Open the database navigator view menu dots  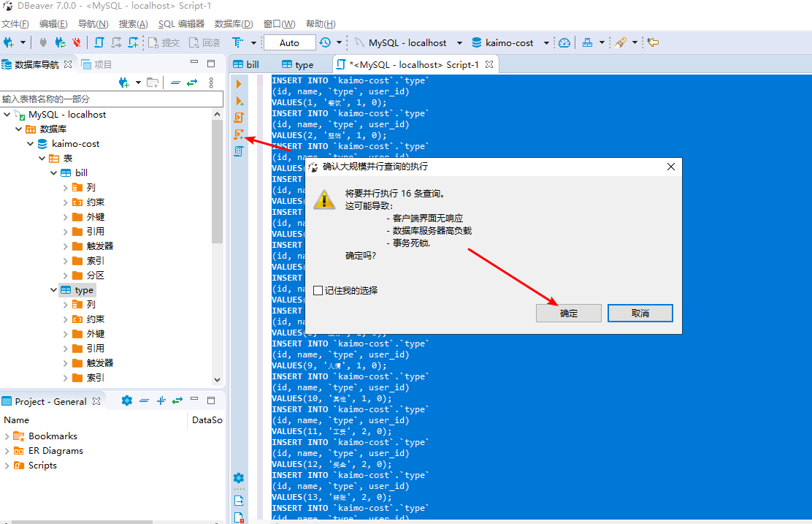click(211, 83)
